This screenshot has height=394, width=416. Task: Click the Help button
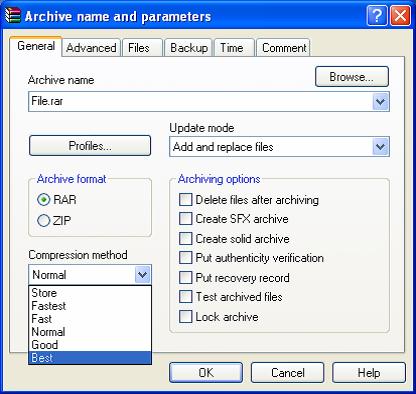pos(369,373)
